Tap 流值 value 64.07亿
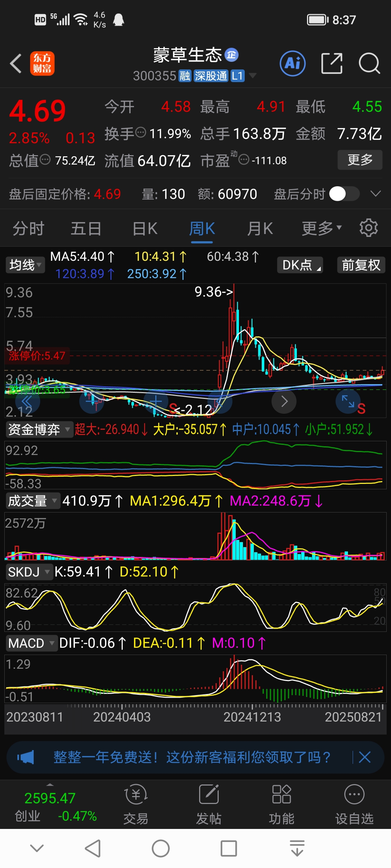This screenshot has height=868, width=391. coord(164,161)
